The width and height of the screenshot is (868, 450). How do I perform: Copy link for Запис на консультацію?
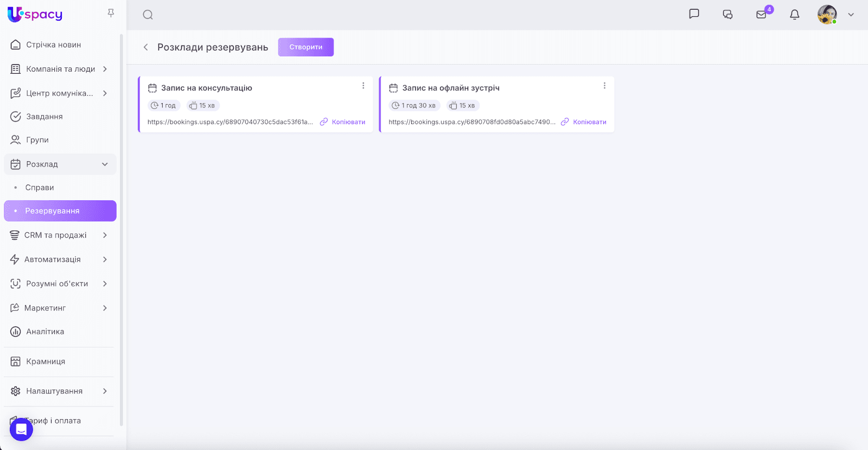tap(343, 122)
